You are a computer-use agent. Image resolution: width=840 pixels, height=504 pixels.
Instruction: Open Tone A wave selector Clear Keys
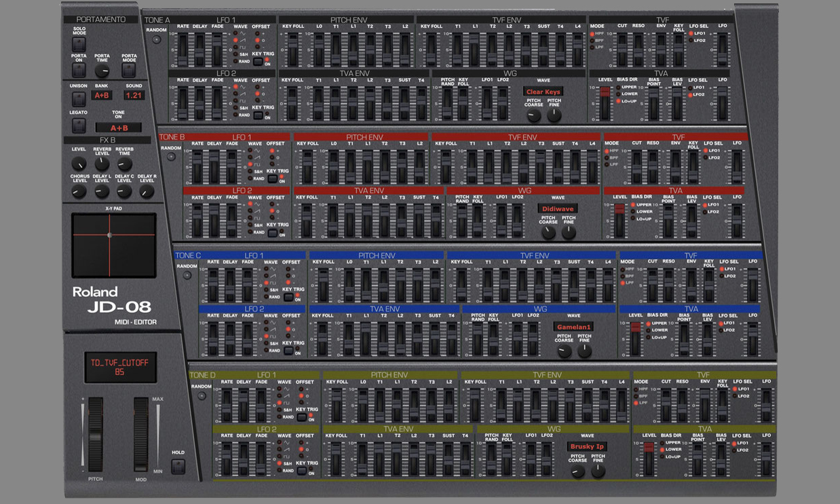coord(543,92)
